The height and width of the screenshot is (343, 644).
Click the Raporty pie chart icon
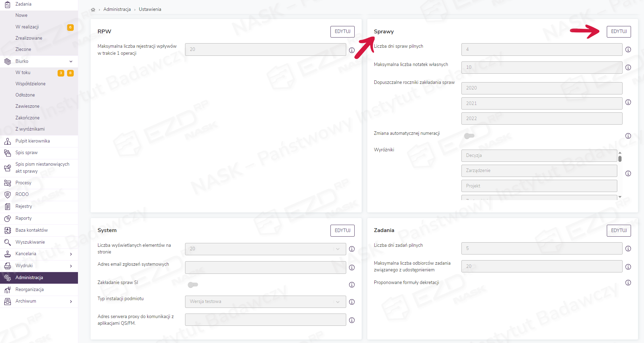[x=7, y=218]
